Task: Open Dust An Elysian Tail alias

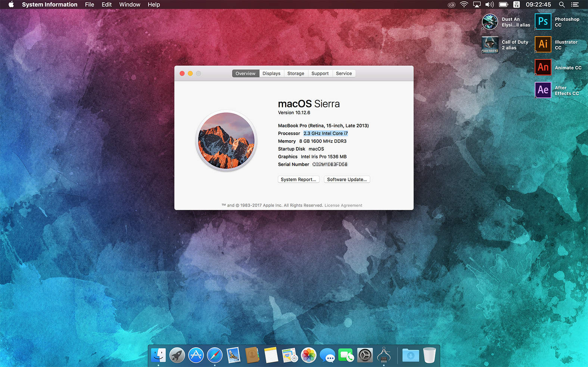Action: [x=490, y=22]
